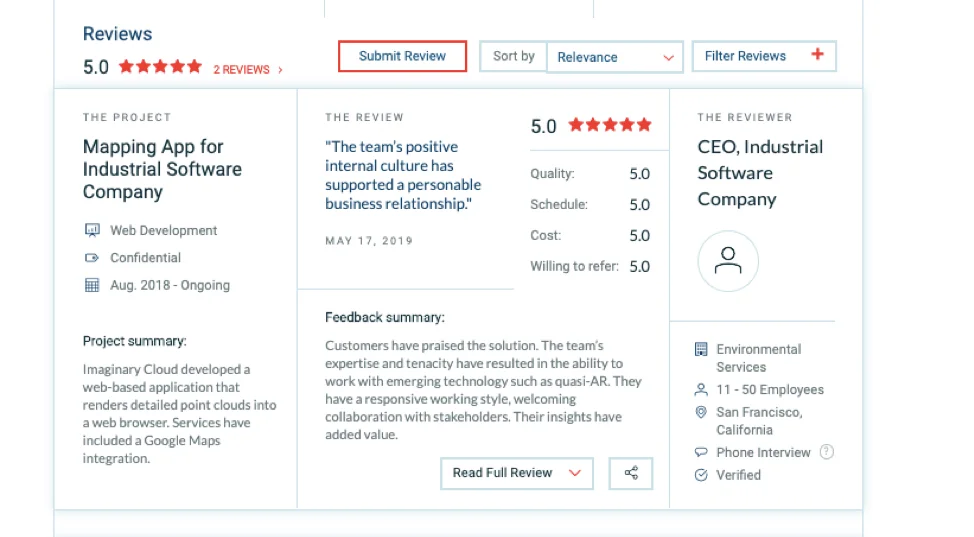Click the five stars in the review score
The image size is (974, 537).
610,125
